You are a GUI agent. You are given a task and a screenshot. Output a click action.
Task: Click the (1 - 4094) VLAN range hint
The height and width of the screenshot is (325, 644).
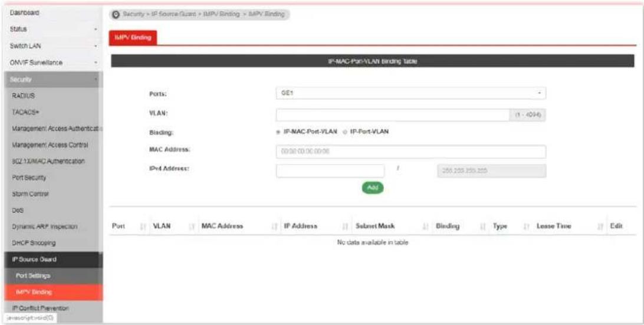(528, 116)
